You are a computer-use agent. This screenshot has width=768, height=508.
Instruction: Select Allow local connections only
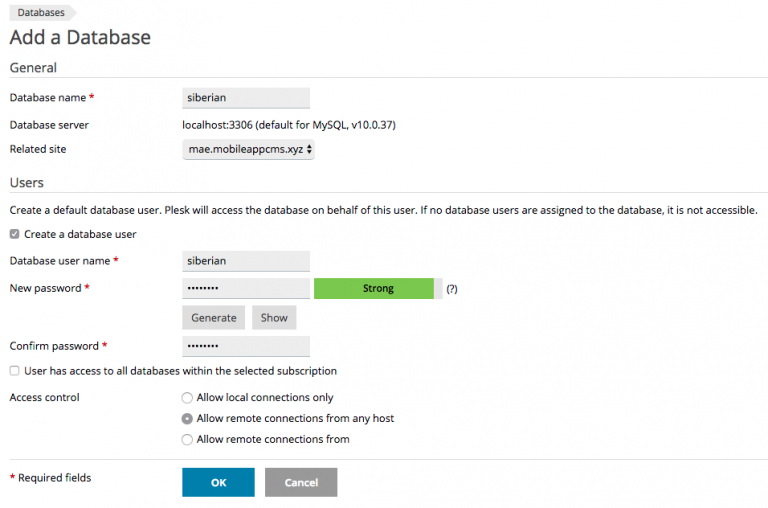pyautogui.click(x=187, y=398)
